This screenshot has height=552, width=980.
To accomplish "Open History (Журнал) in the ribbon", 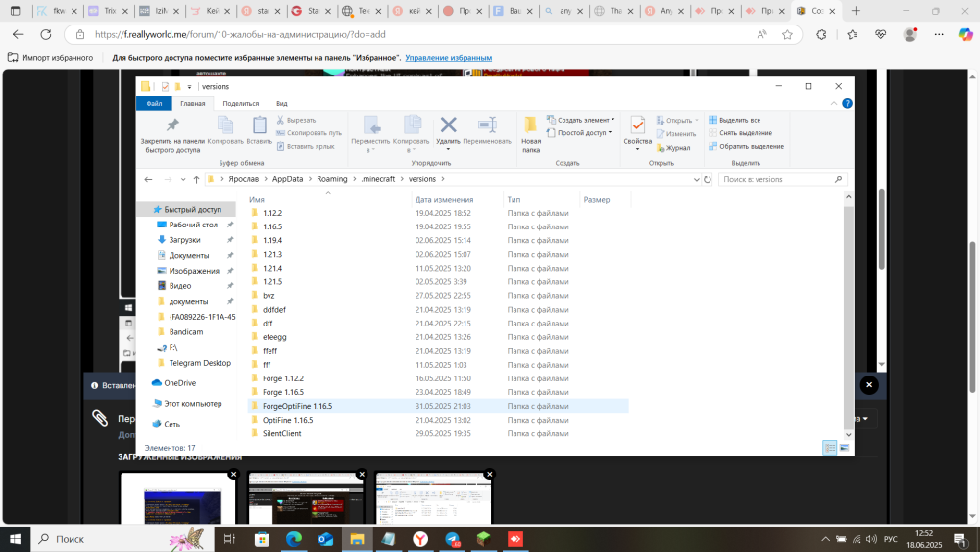I will pos(673,148).
